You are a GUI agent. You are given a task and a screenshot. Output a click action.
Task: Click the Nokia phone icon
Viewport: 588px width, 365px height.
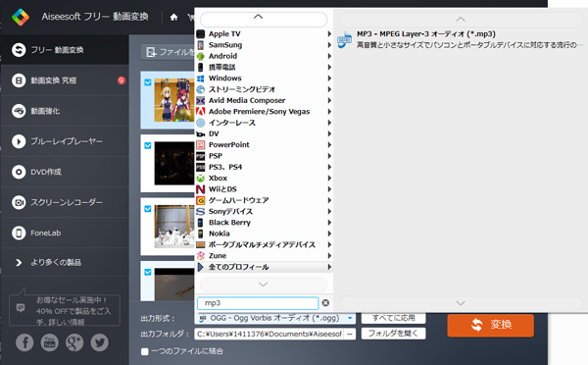201,234
